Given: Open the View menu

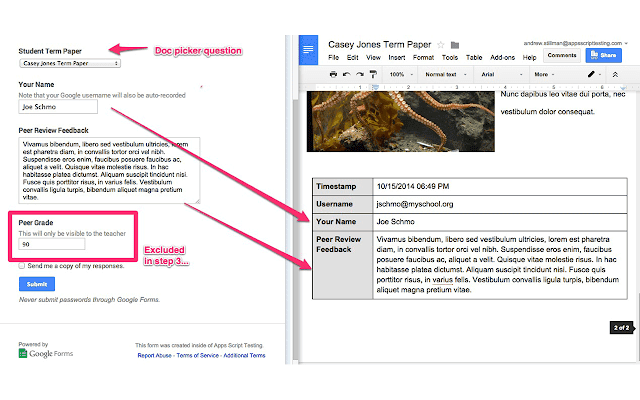Looking at the screenshot, I should coord(373,58).
